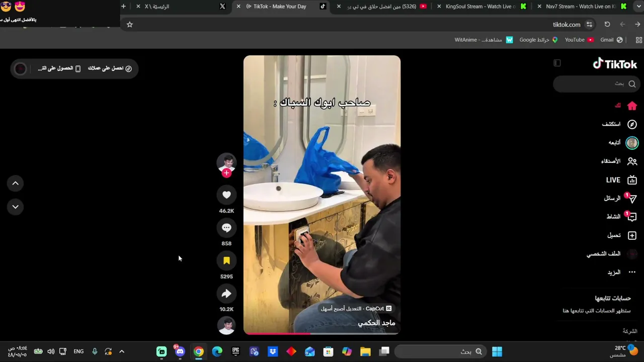
Task: Show hidden icons with the taskbar chevron
Action: point(122,351)
